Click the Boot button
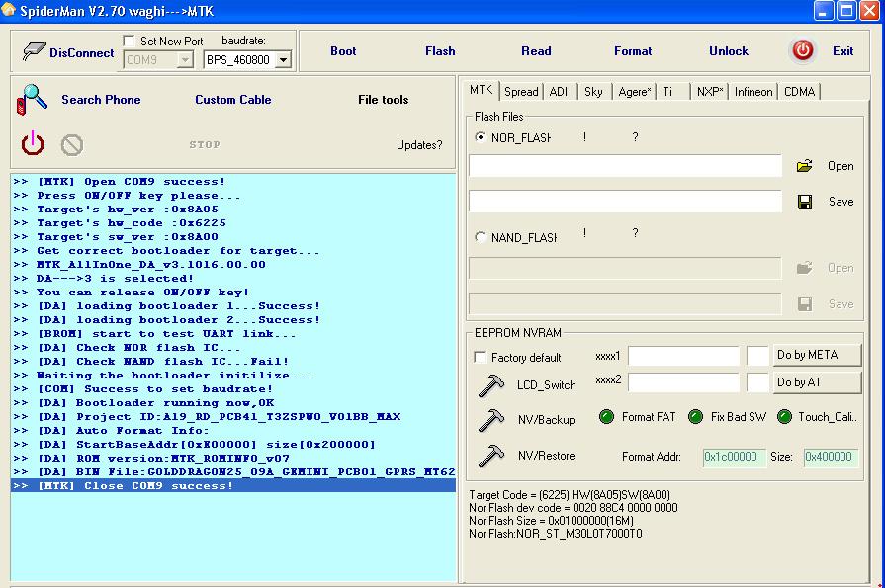 click(x=343, y=50)
